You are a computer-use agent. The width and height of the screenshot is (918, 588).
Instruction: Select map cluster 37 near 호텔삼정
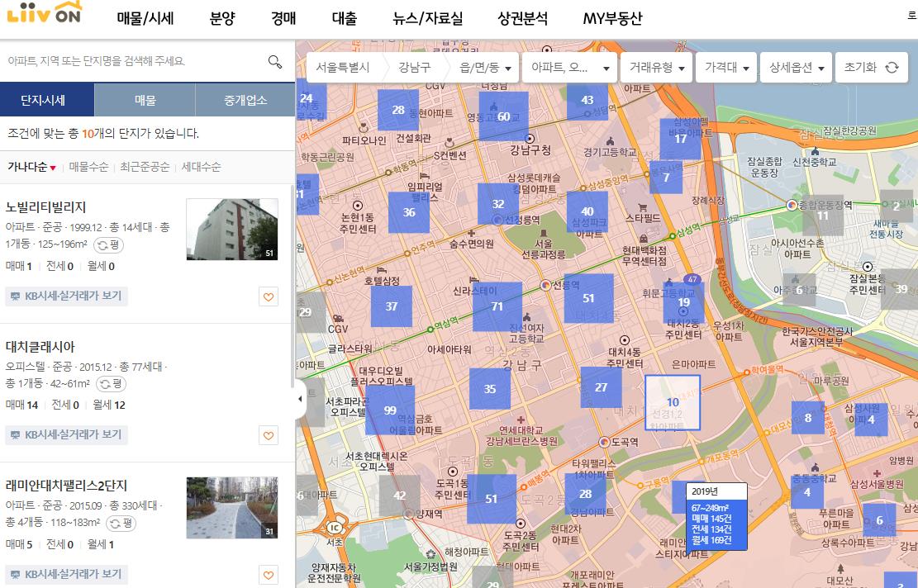[391, 306]
